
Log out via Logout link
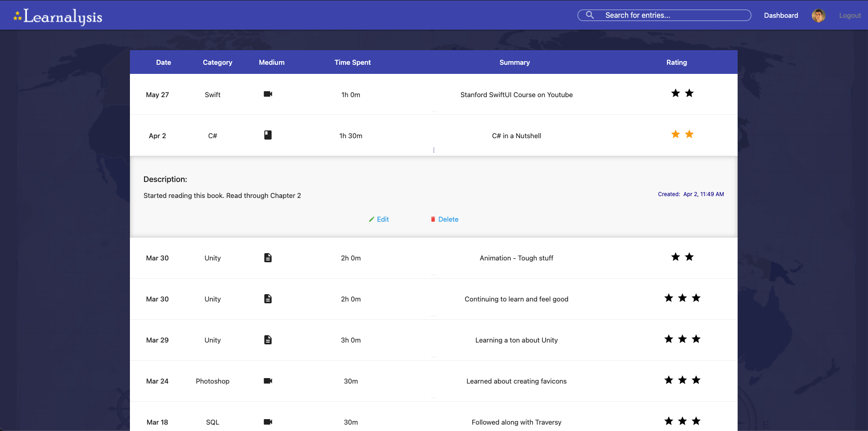pos(850,16)
